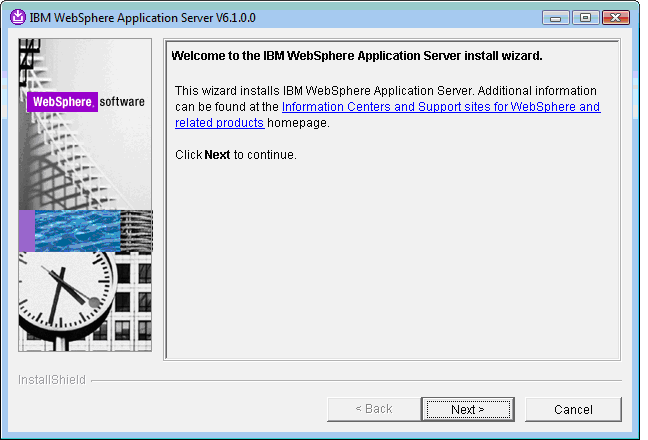Image resolution: width=648 pixels, height=440 pixels.
Task: Click the title 'IBM WebSphere Application Server V6.1.0.0'
Action: (143, 18)
